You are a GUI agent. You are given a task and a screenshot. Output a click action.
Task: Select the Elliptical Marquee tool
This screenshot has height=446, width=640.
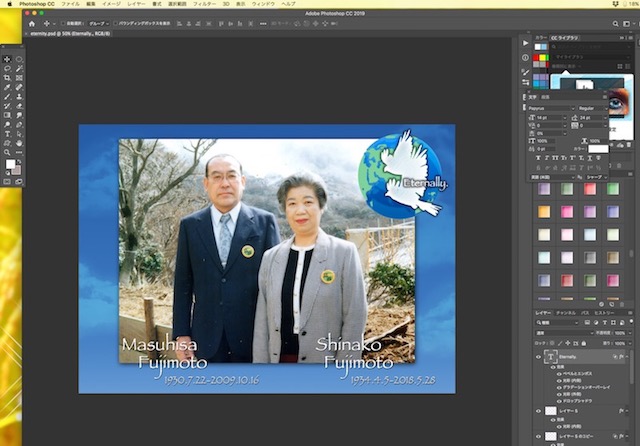pos(19,59)
